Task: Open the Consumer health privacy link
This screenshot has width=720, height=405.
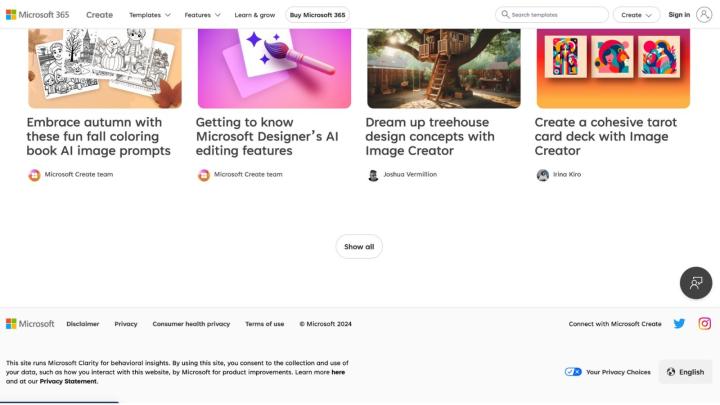Action: tap(191, 324)
